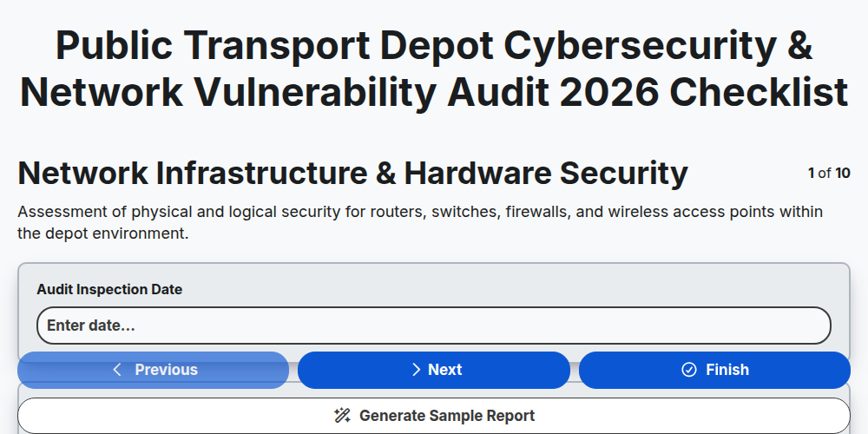Click the section description starting "Assessment of physical"
Image resolution: width=868 pixels, height=434 pixels.
pos(420,212)
